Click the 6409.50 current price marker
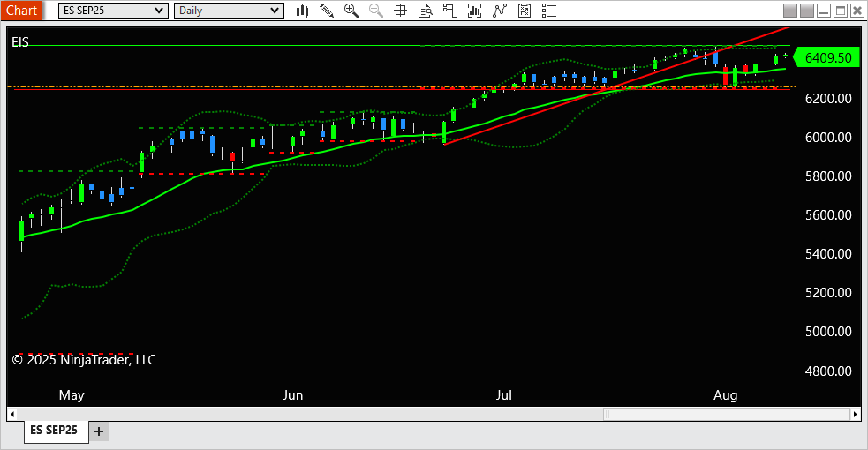This screenshot has height=450, width=868. (826, 57)
